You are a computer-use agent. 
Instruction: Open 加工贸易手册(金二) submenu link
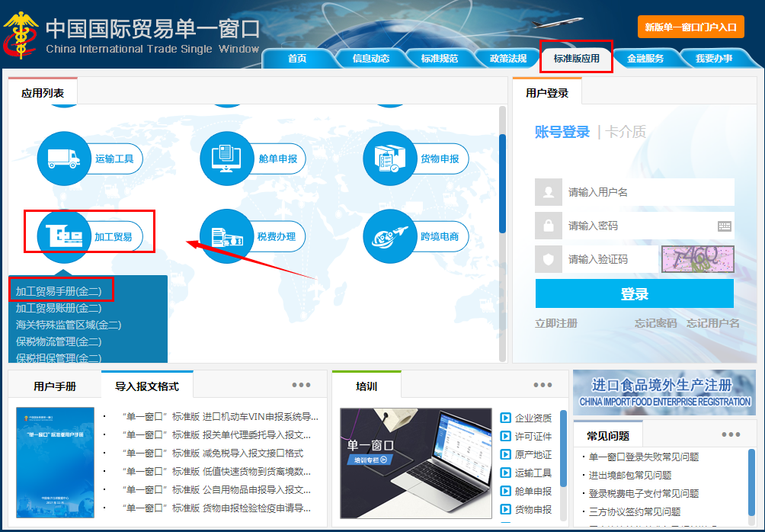pyautogui.click(x=59, y=291)
